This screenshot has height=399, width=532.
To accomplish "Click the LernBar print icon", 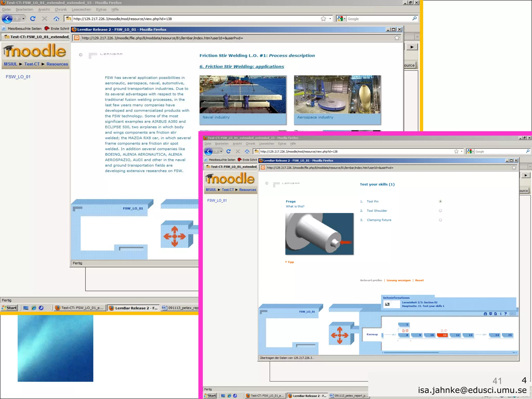I will (x=485, y=314).
